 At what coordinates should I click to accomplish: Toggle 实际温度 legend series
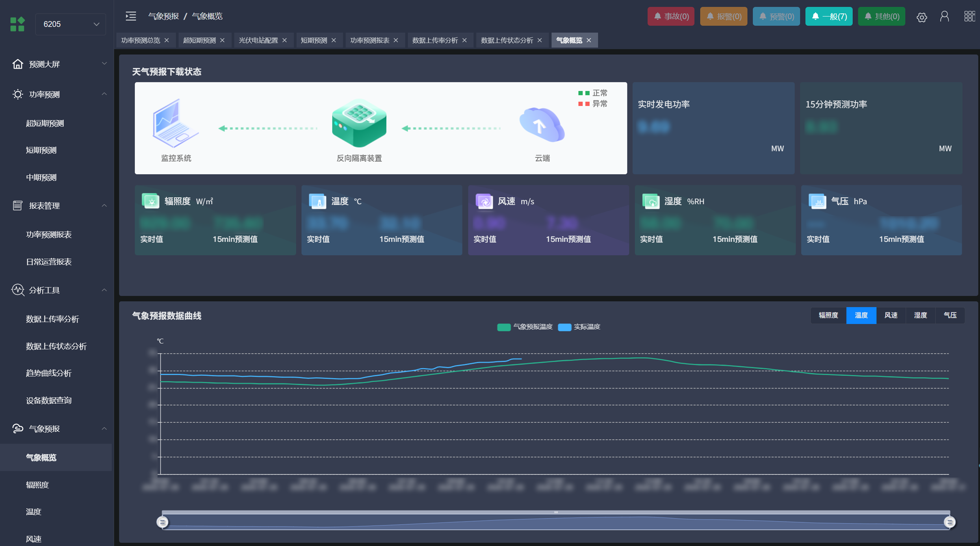[x=579, y=327]
